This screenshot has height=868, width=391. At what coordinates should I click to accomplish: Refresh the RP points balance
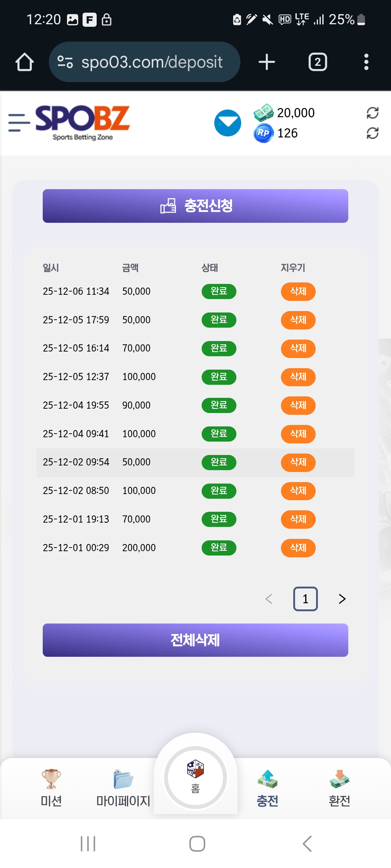(x=372, y=133)
